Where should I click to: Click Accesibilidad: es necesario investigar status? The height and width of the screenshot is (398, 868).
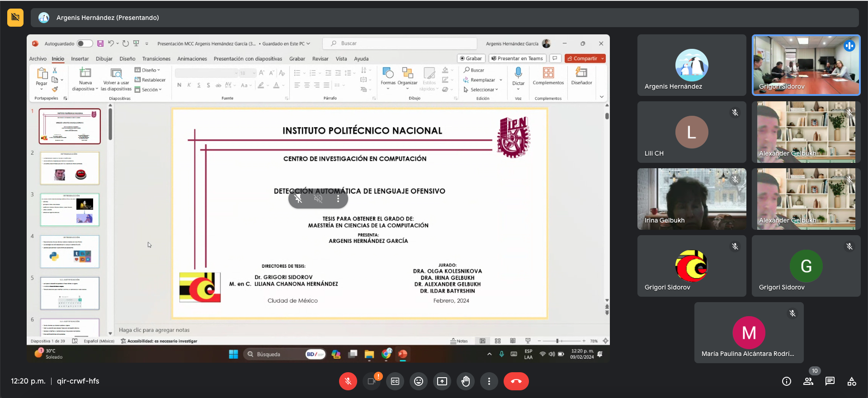click(x=159, y=341)
